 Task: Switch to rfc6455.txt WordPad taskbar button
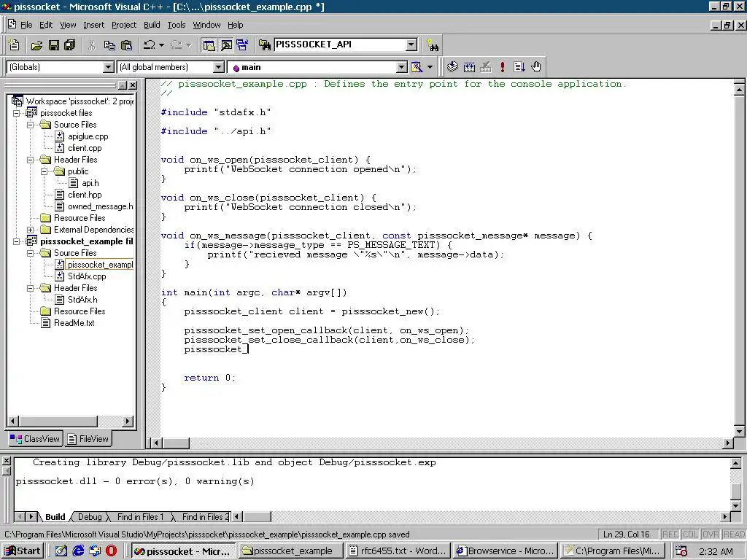[398, 551]
